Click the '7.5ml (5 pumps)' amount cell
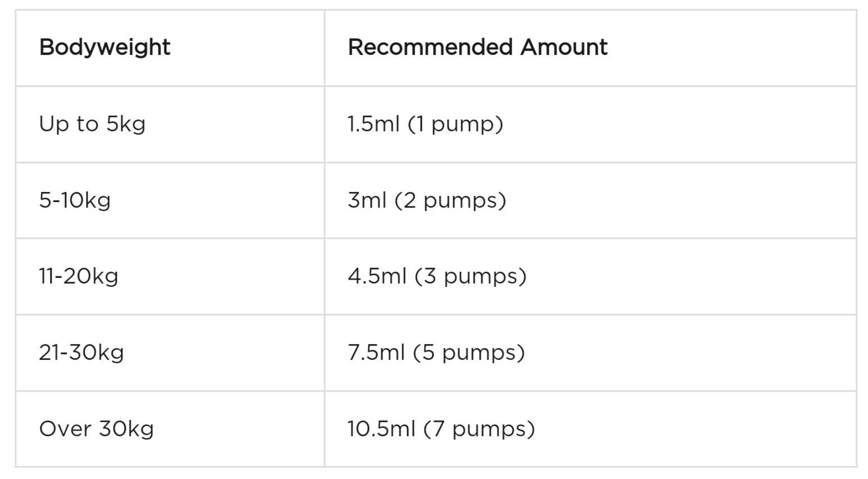The image size is (868, 479). [436, 353]
